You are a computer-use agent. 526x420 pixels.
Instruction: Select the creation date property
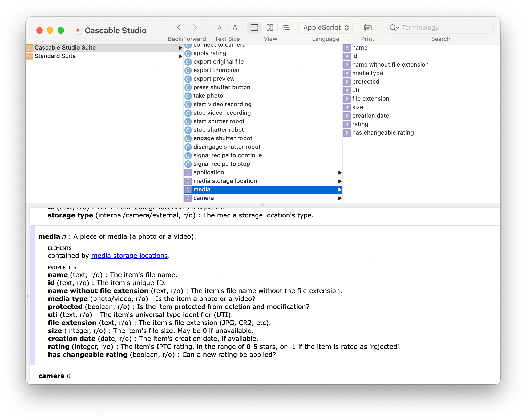(x=421, y=116)
